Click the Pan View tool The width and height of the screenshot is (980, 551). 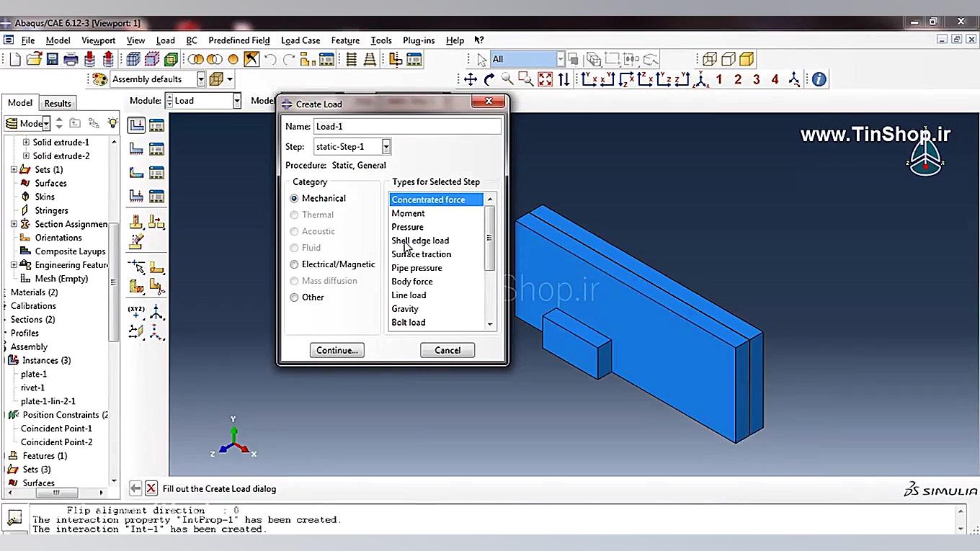471,79
